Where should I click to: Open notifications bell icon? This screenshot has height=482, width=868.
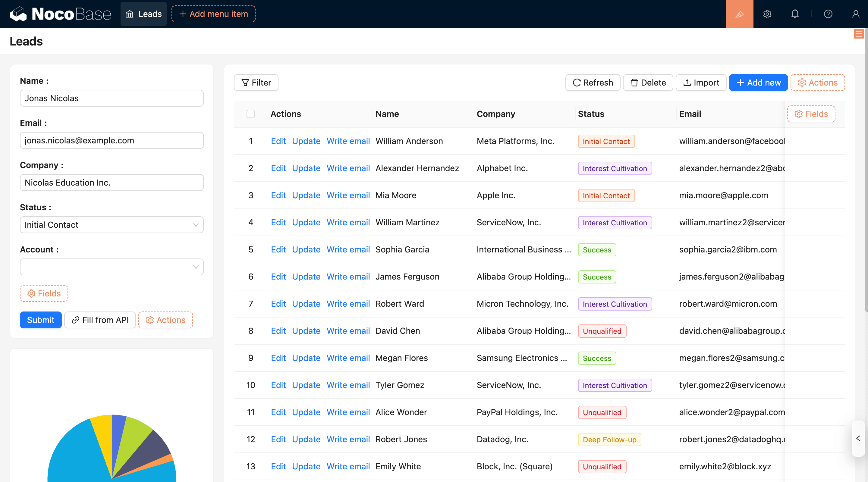pos(795,14)
